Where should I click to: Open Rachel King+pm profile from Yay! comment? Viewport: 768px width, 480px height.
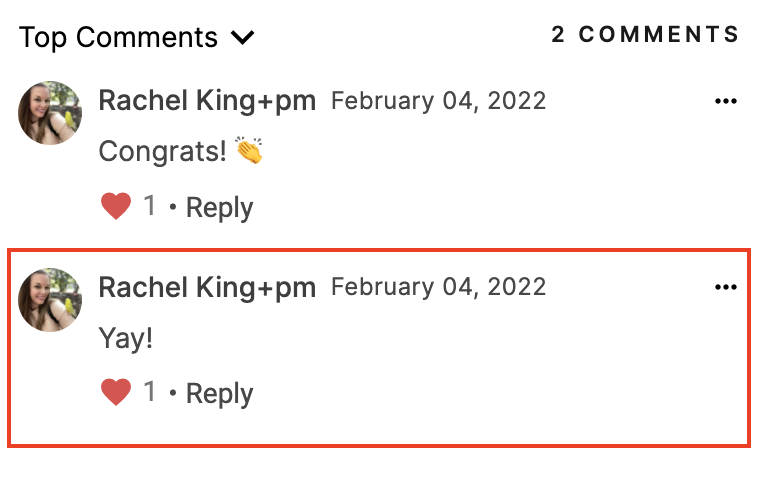(x=207, y=287)
